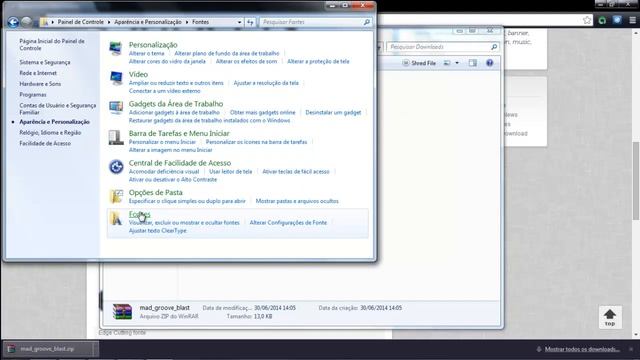Click the blue browser extension icon
Screen dimensions: 640x360
pos(617,20)
